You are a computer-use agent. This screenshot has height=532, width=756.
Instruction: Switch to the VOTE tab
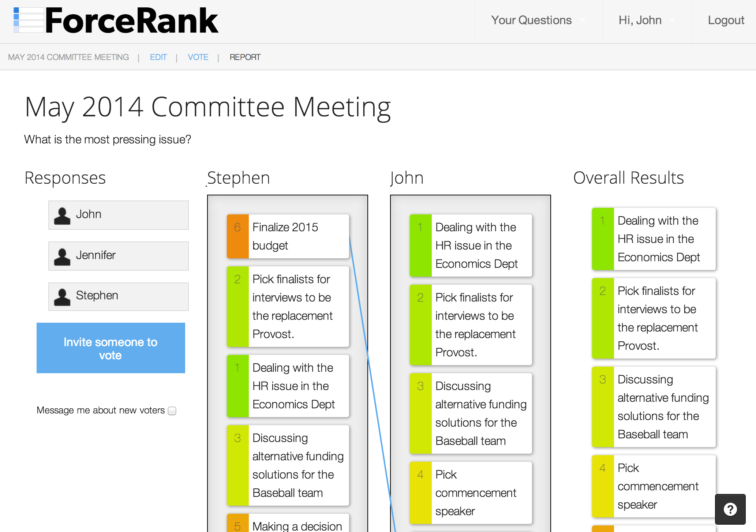198,57
